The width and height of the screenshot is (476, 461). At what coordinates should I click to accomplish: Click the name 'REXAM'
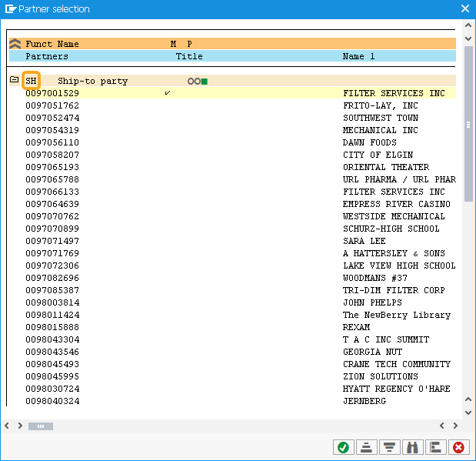356,327
